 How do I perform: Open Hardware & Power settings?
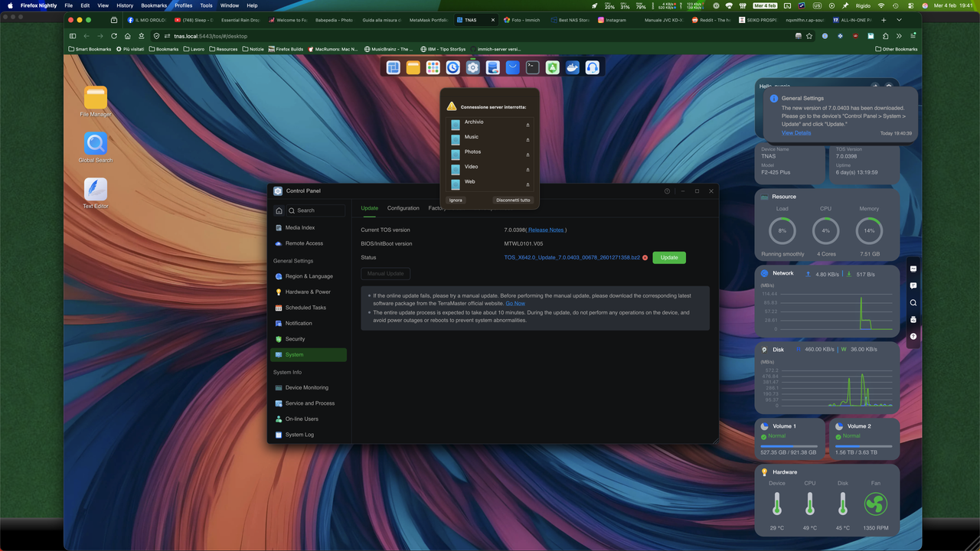309,292
